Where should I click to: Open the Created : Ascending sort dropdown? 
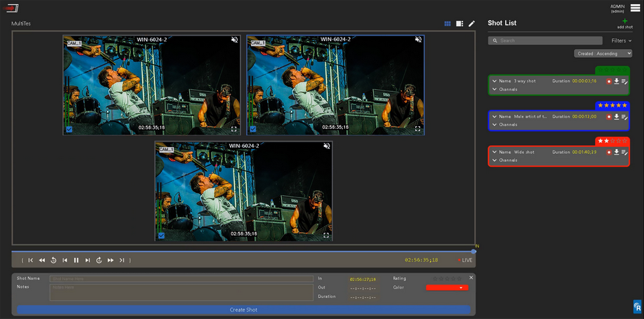(603, 54)
